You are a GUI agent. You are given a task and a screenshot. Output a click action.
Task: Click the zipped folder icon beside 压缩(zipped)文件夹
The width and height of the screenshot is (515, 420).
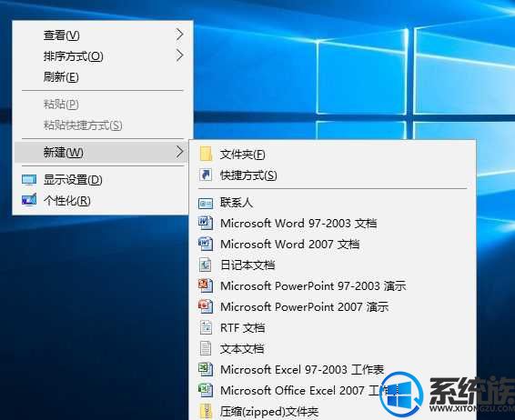(206, 411)
